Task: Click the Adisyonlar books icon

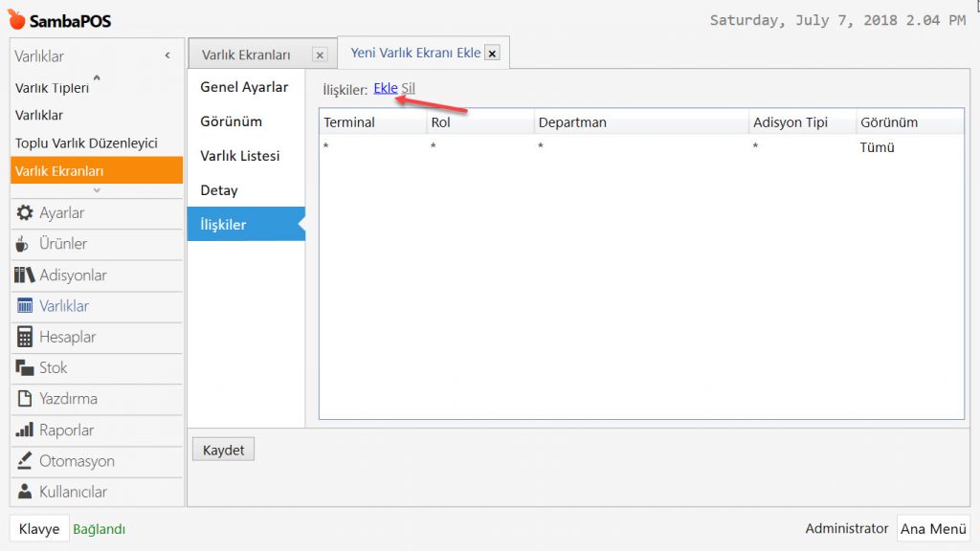Action: tap(25, 275)
